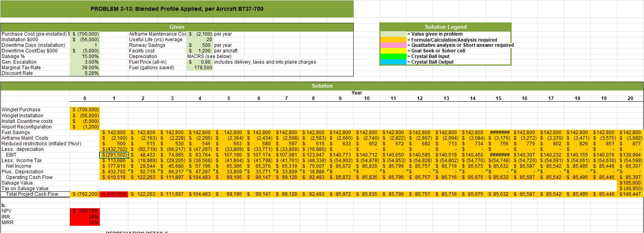Screen dimensions: 644x233
Task: Select Fuel Price value 0.80
Action: click(x=200, y=62)
